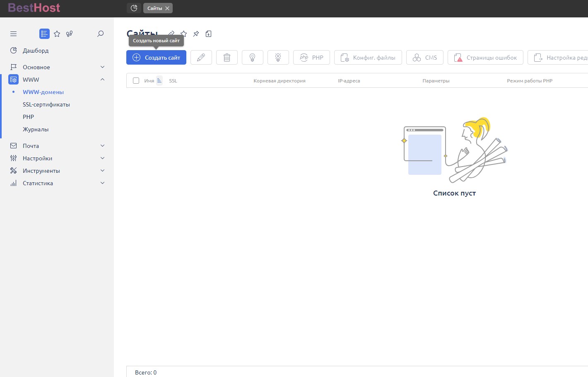Close the Сайты tab
The height and width of the screenshot is (377, 588).
[167, 8]
